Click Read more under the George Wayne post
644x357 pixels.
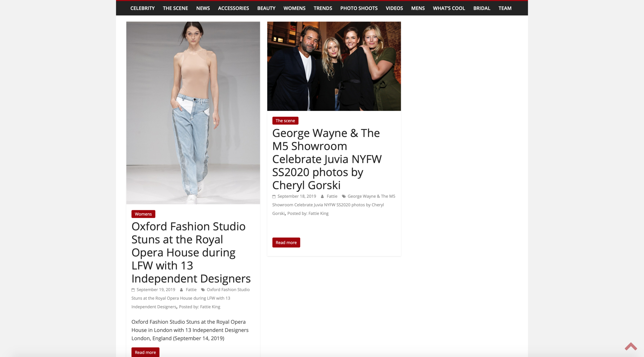coord(286,242)
